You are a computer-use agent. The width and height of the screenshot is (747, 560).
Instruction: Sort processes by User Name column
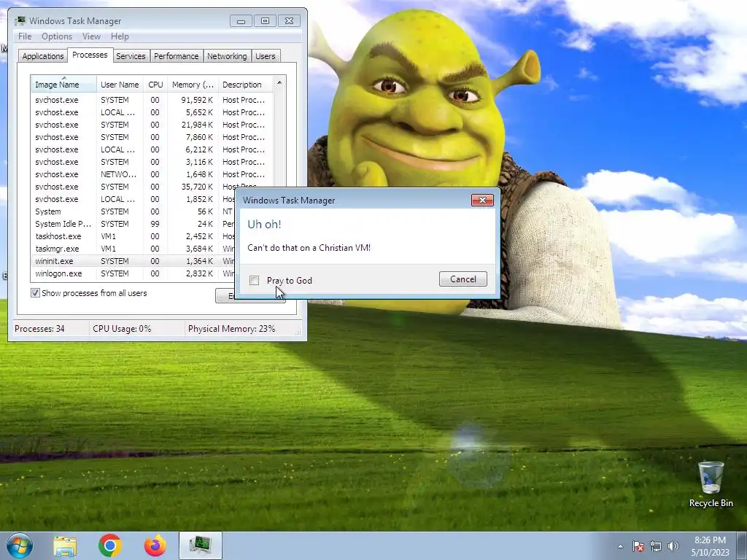(x=120, y=85)
